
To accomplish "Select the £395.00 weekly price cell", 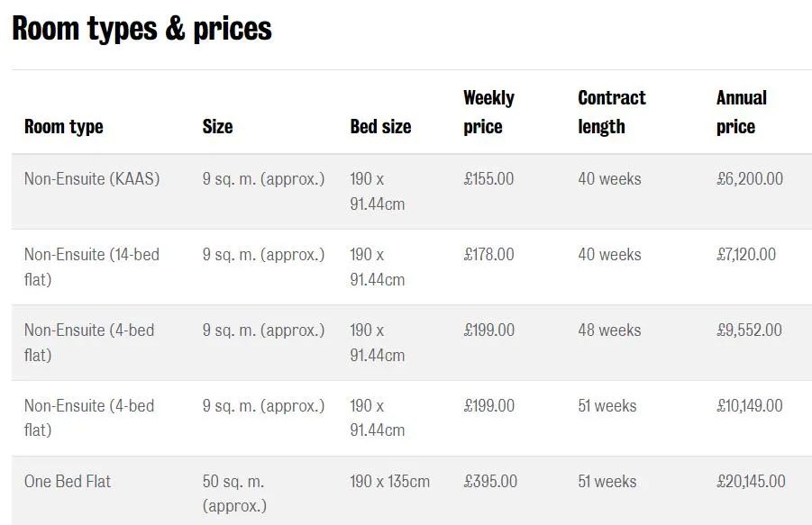I will [490, 482].
